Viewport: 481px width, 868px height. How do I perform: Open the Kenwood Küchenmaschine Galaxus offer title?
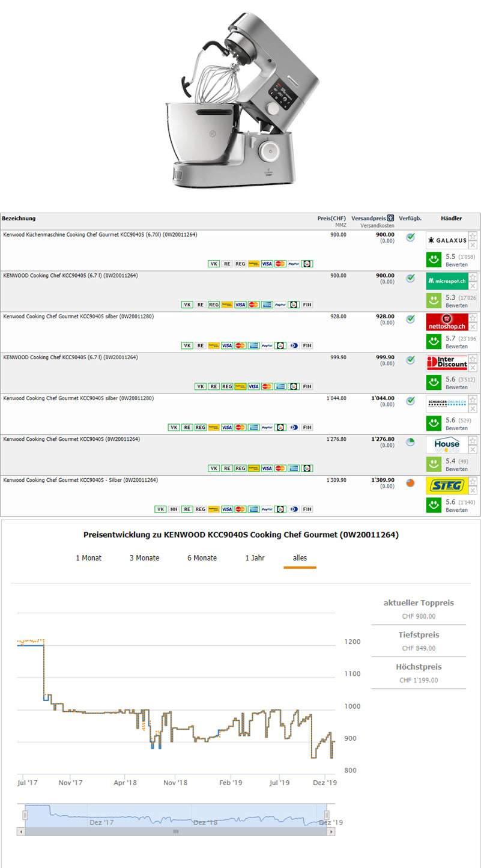(x=100, y=235)
